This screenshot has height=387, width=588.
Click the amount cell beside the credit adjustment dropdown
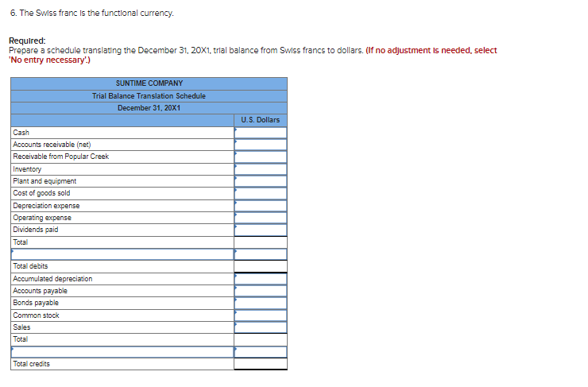point(261,352)
